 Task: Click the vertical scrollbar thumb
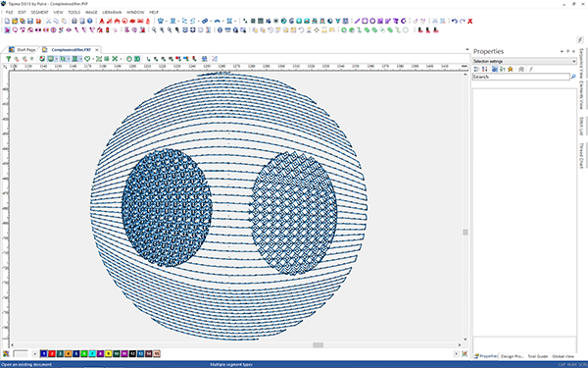(465, 232)
